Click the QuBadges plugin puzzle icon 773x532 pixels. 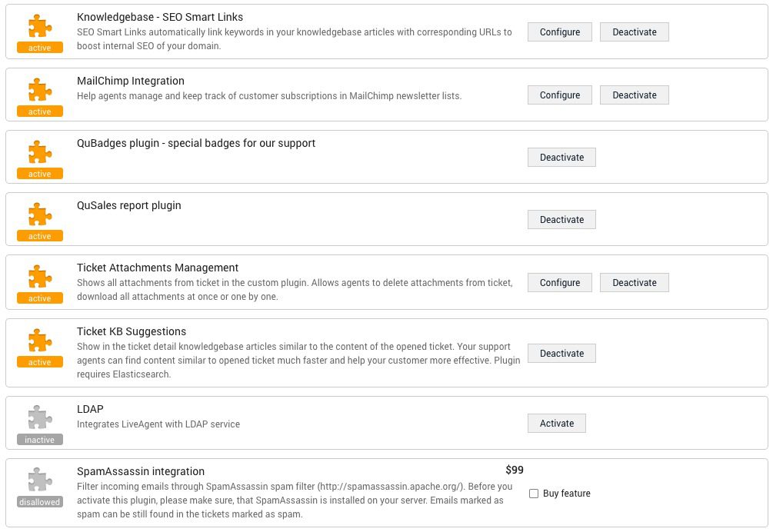coord(40,152)
